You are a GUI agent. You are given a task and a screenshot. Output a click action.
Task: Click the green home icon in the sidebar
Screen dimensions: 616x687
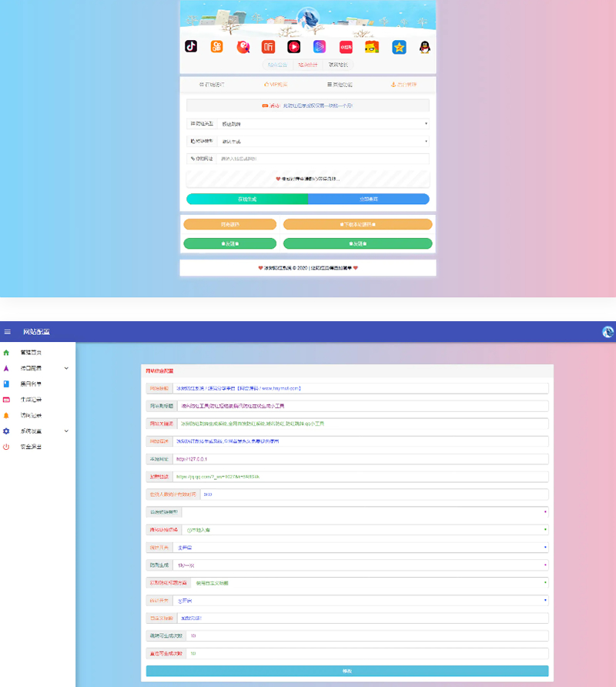[x=7, y=352]
